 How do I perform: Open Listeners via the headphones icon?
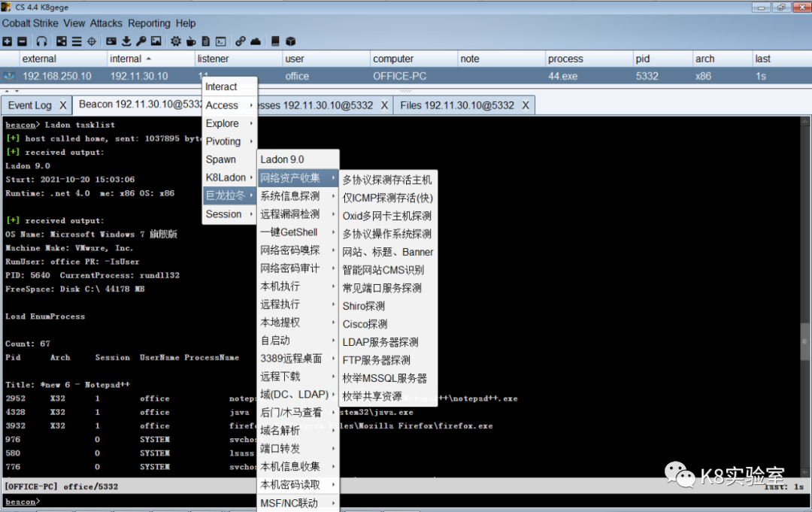[41, 41]
